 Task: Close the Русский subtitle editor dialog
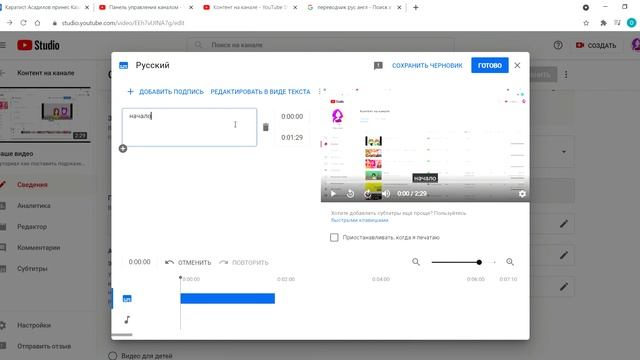(517, 65)
